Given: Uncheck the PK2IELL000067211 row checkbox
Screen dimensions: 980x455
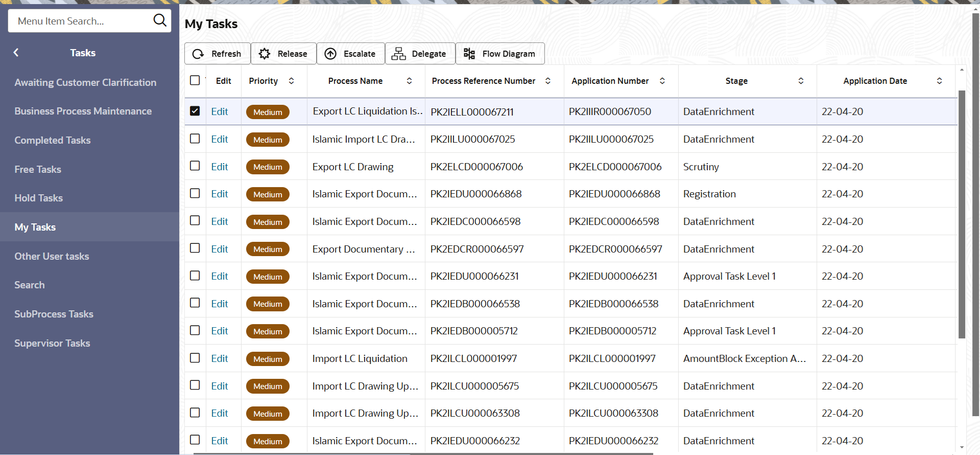Looking at the screenshot, I should 195,111.
